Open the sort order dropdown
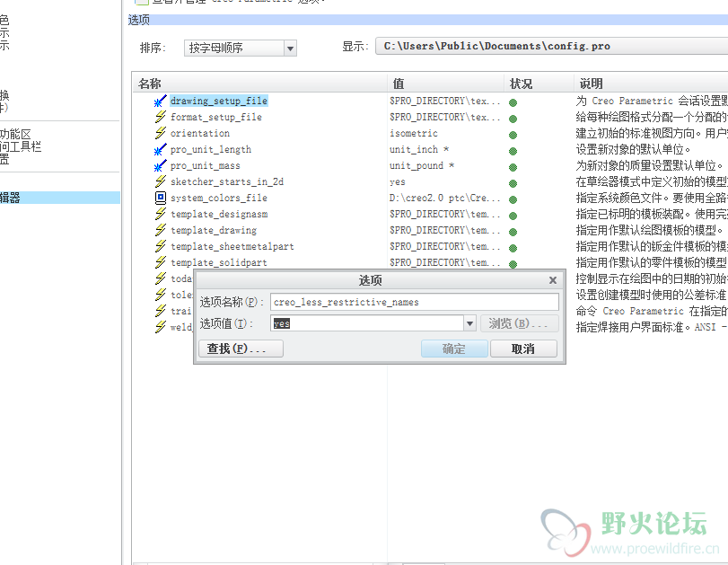 pos(241,48)
